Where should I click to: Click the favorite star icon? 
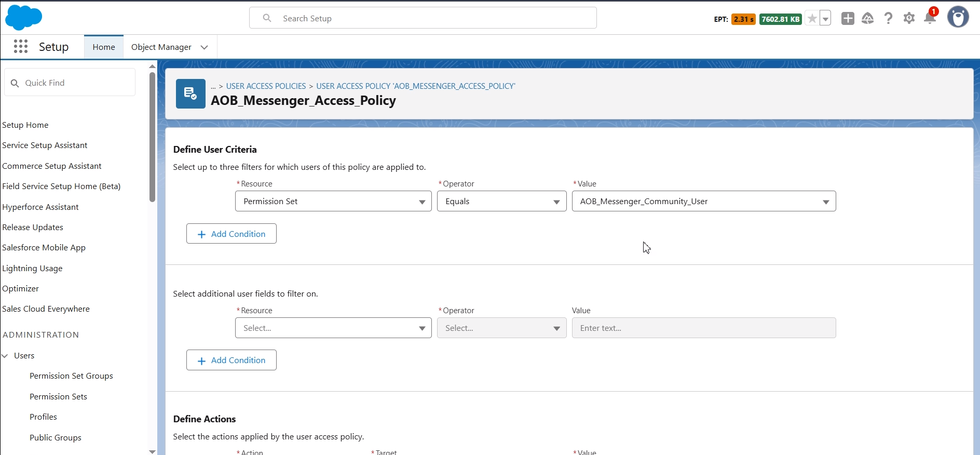[812, 19]
